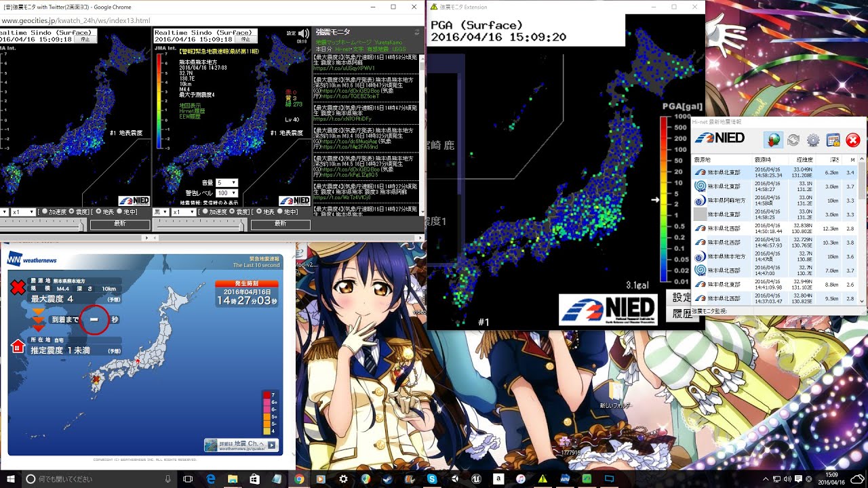Click the locked window icon in Hi-net toolbar

[833, 140]
